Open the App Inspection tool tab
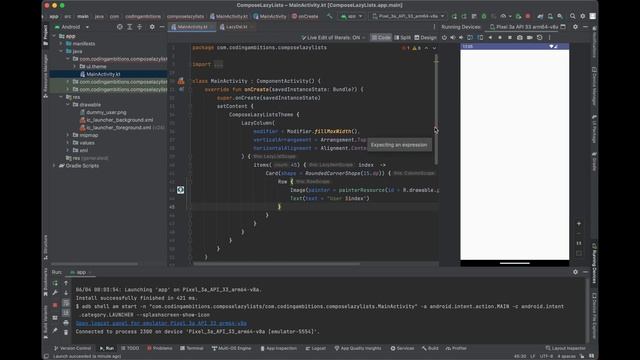 pos(279,348)
